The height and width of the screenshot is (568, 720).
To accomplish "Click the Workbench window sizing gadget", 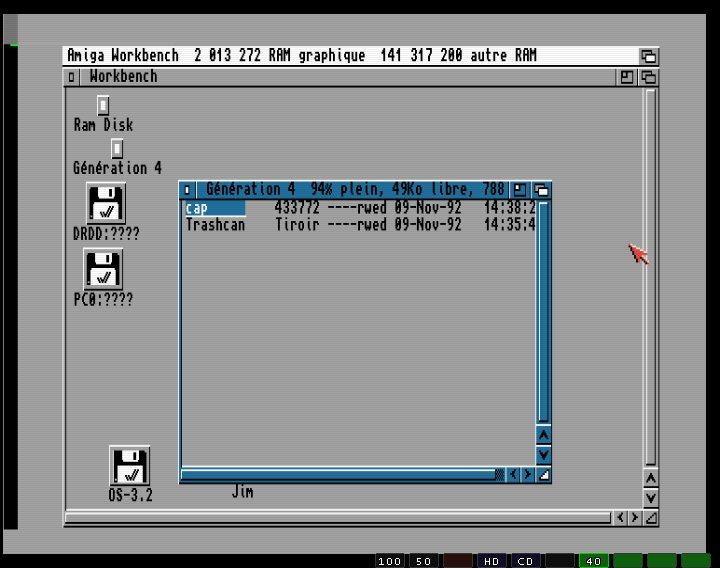I will pos(651,518).
